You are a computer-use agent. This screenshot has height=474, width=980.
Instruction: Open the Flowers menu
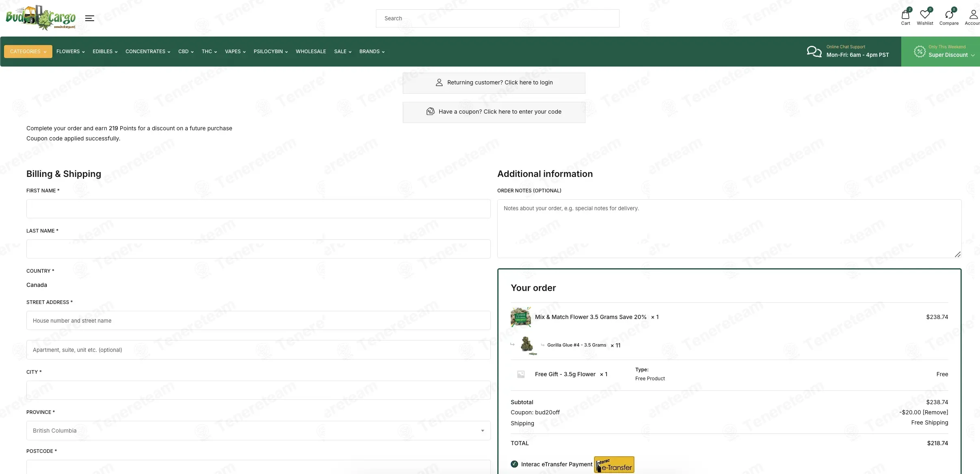pos(70,52)
